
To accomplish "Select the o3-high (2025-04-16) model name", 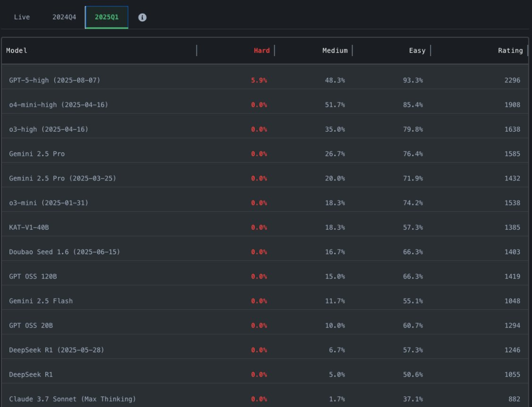I will click(x=48, y=129).
